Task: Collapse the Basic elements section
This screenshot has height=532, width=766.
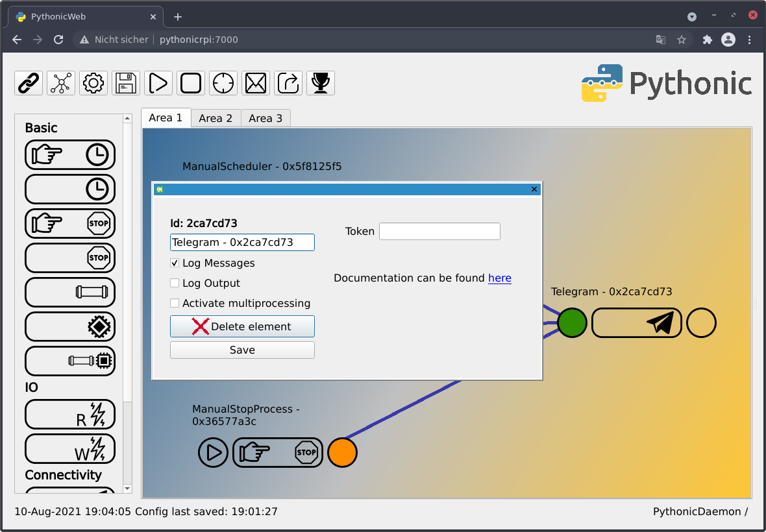Action: pos(40,128)
